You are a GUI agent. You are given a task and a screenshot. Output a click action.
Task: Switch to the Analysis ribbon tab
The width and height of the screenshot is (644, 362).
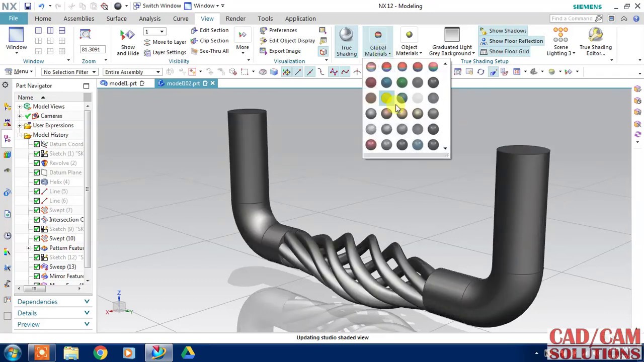coord(150,19)
